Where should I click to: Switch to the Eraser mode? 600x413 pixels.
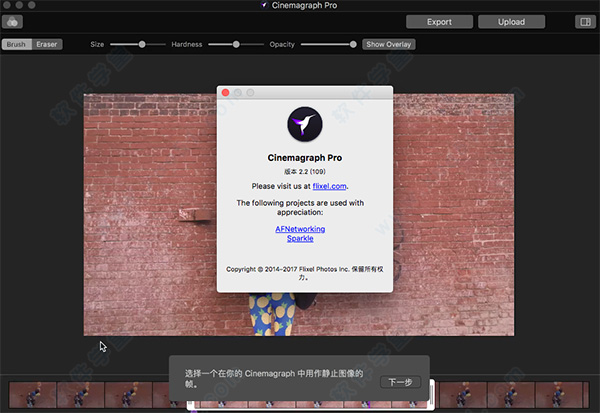(47, 44)
